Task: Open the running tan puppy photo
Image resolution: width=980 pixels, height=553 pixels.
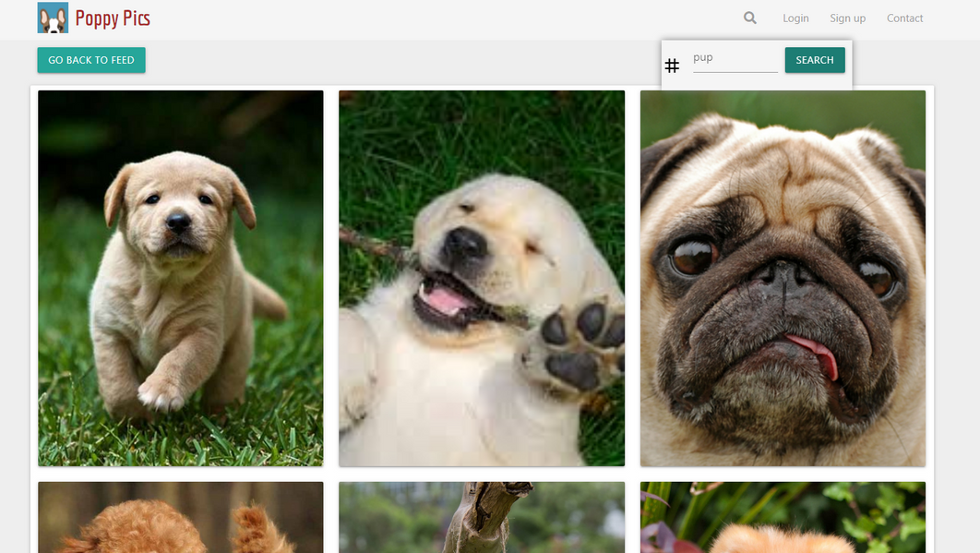Action: coord(181,279)
